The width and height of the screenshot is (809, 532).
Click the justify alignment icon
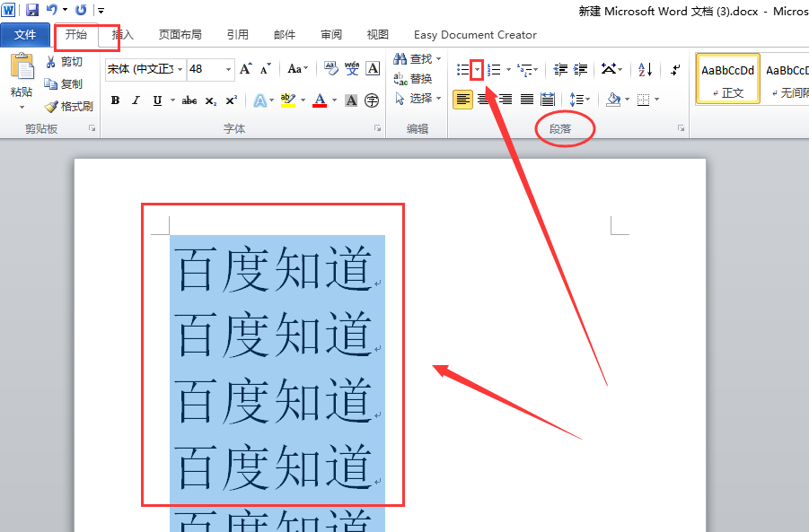pos(527,99)
